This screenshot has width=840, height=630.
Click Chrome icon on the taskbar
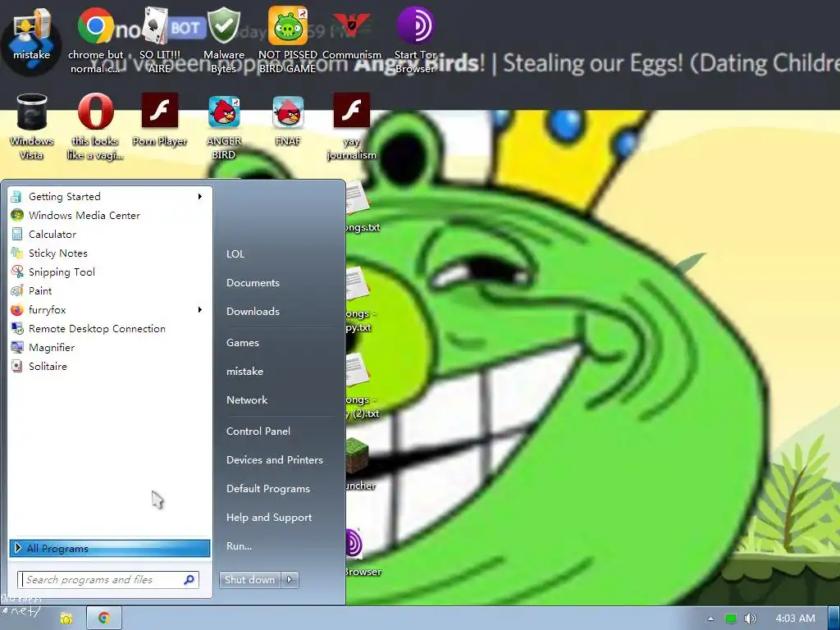click(x=104, y=619)
